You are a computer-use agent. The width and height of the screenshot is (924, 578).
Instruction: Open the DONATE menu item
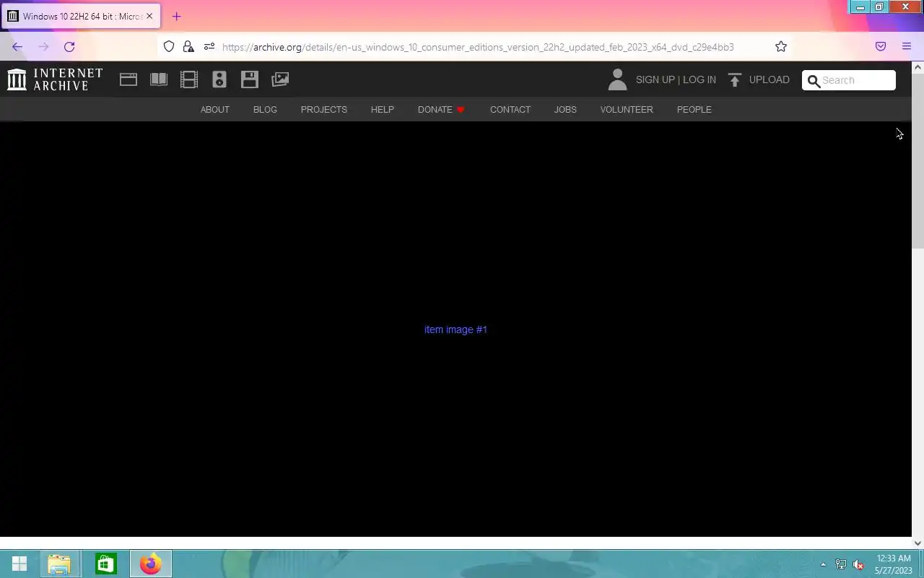[x=435, y=110]
